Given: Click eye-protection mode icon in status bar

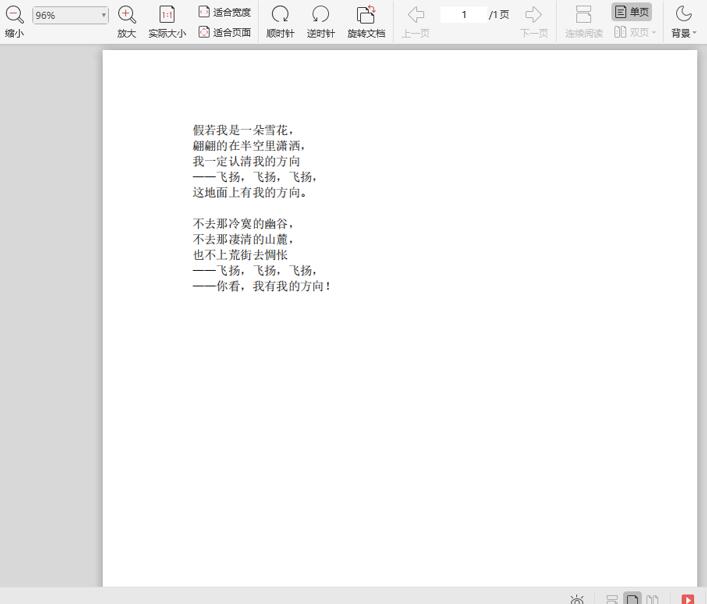Looking at the screenshot, I should tap(577, 599).
